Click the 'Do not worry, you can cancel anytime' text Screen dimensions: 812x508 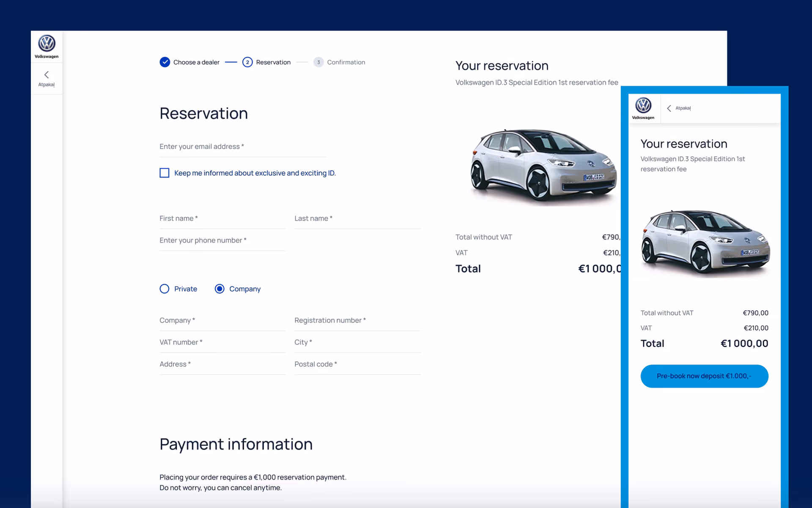point(220,488)
